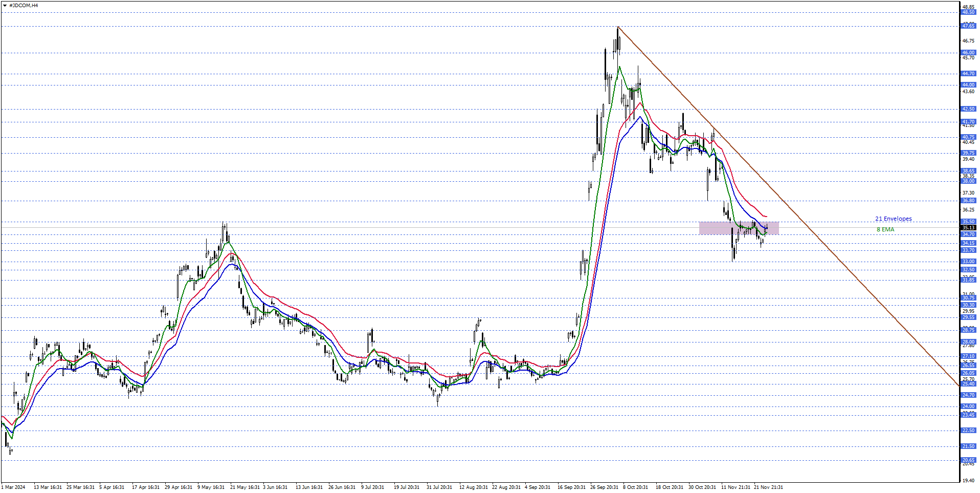Viewport: 980px width, 493px height.
Task: Click the 47.65 price level label
Action: [x=968, y=26]
